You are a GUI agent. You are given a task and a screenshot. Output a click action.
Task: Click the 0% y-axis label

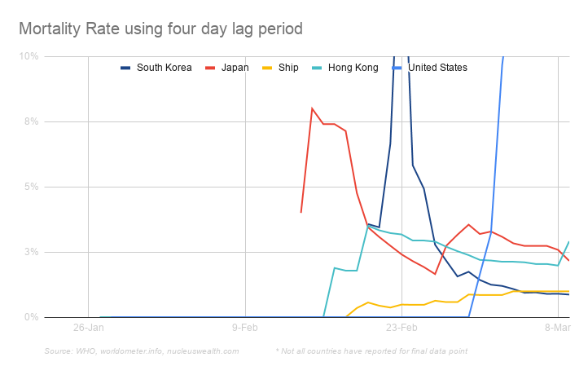pos(32,317)
